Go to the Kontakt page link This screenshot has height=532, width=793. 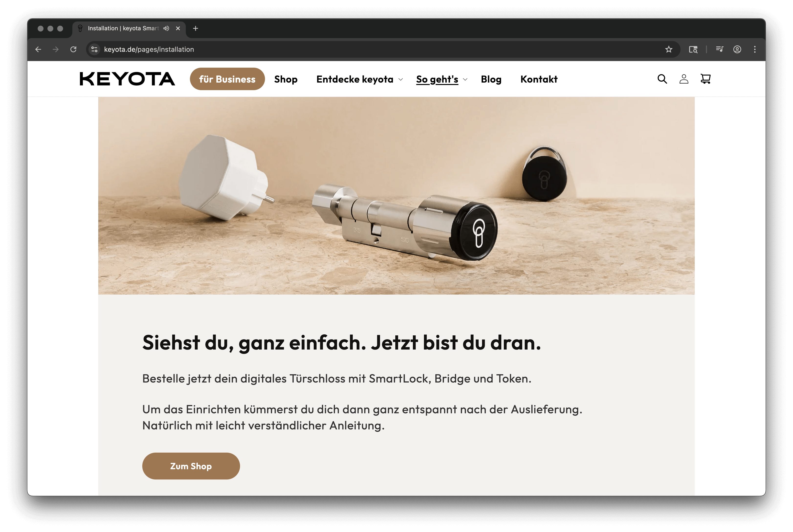pos(539,79)
